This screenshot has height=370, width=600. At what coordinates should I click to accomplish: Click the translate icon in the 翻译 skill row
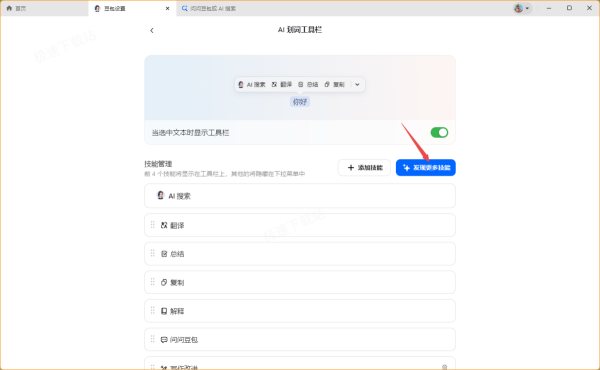(x=164, y=225)
